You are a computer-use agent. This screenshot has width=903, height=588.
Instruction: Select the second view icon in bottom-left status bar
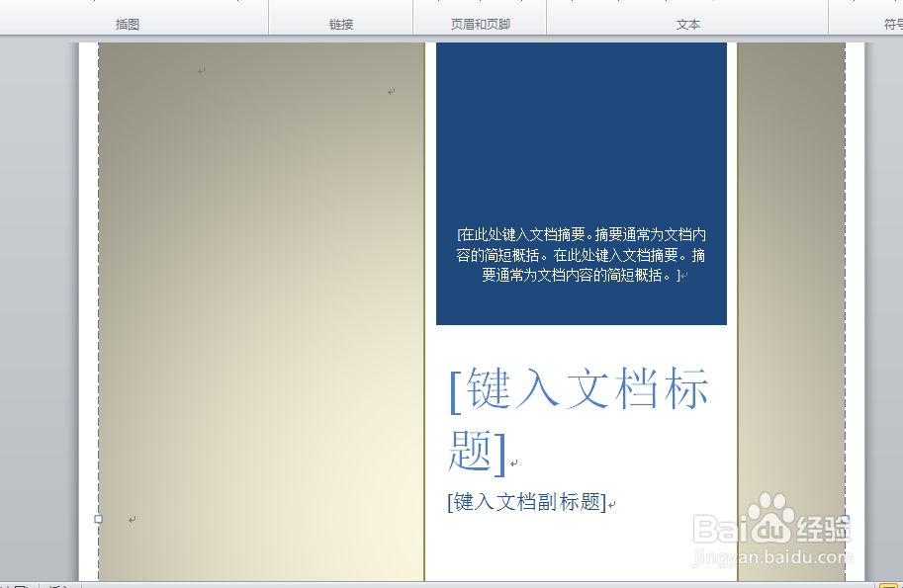tap(20, 585)
